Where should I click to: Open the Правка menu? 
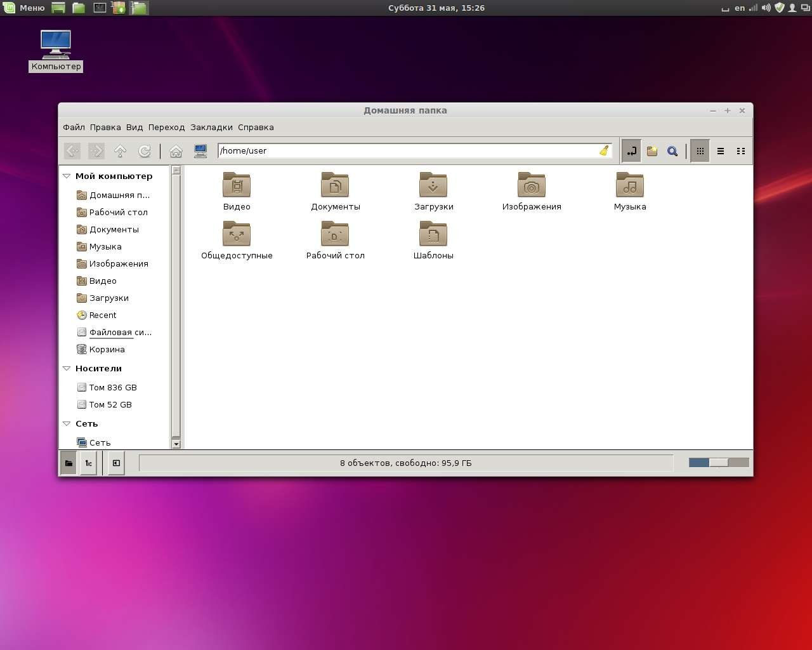(x=105, y=128)
